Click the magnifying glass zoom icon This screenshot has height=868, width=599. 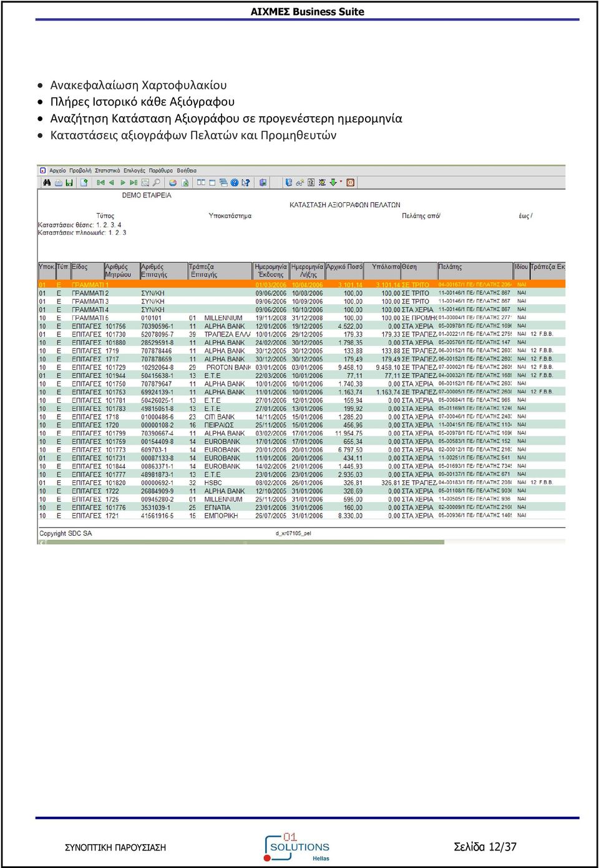(156, 183)
